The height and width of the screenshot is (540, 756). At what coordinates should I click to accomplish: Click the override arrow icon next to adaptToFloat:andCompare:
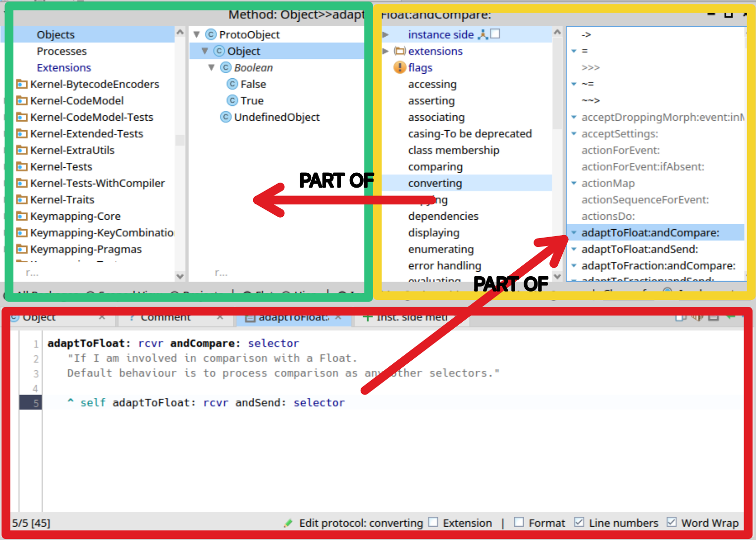coord(574,233)
